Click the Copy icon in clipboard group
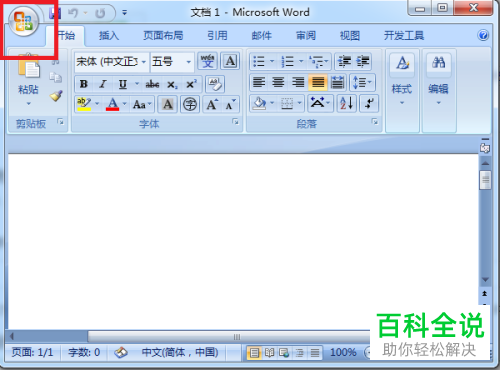Viewport: 500px width, 370px height. [x=56, y=77]
